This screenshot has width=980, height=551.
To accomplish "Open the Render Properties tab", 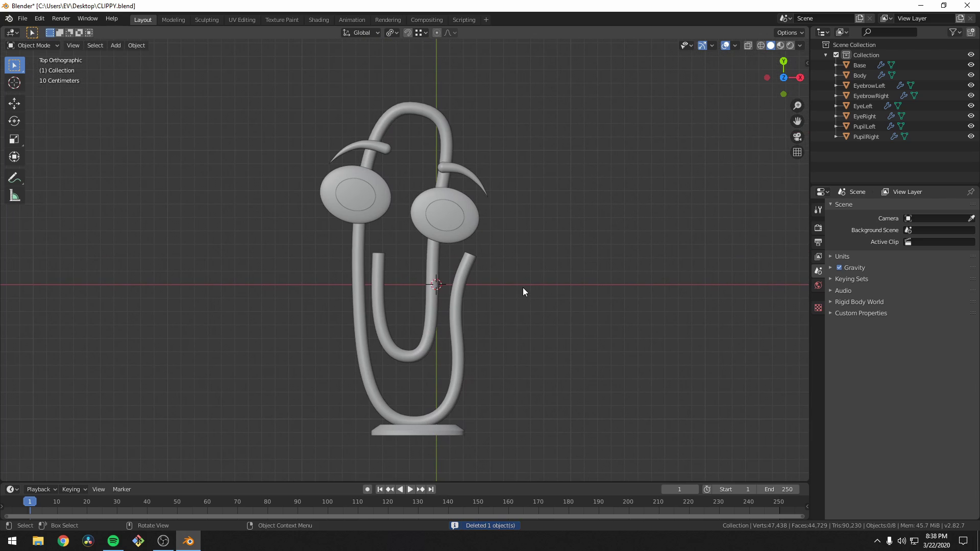I will tap(818, 228).
